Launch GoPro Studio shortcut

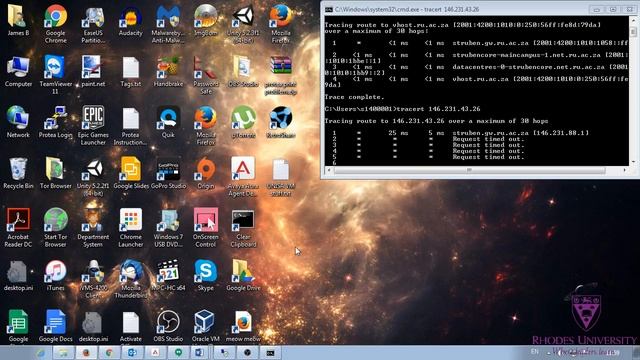(168, 173)
